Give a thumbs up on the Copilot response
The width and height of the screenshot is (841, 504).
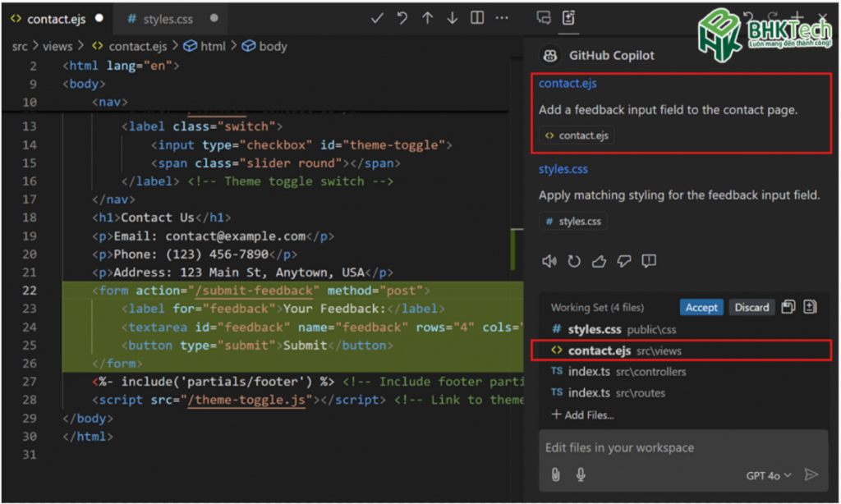tap(599, 261)
